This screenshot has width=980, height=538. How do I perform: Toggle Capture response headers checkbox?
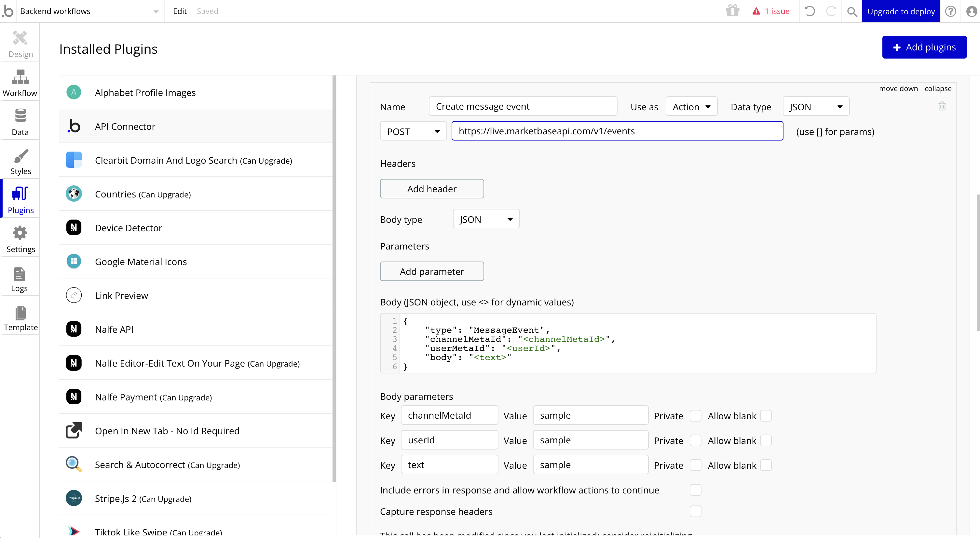[695, 511]
